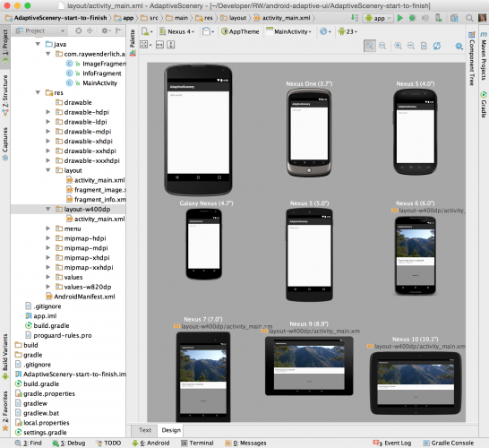The image size is (489, 448).
Task: Open the MainActivity association dropdown
Action: click(x=288, y=31)
